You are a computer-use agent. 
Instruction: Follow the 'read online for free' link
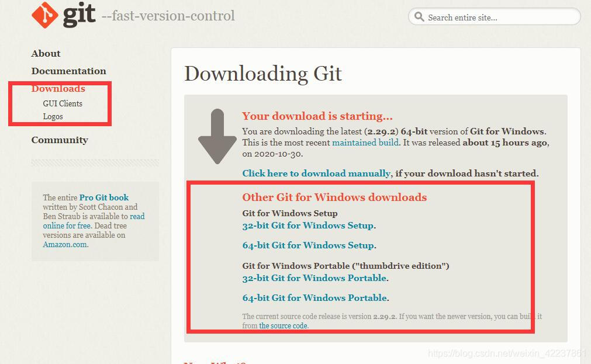tap(94, 221)
